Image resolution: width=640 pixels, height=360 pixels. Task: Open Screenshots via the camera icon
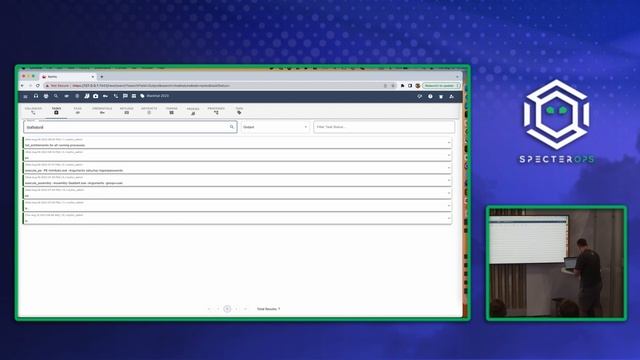click(x=96, y=96)
